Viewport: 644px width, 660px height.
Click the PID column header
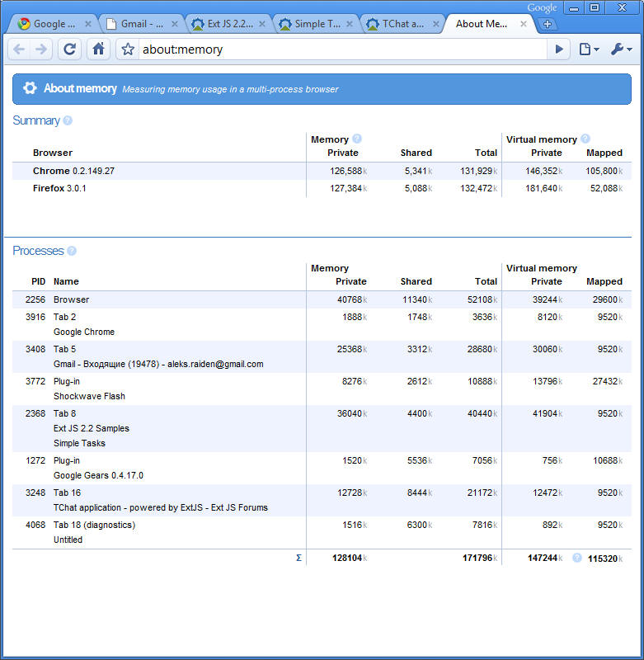click(38, 281)
